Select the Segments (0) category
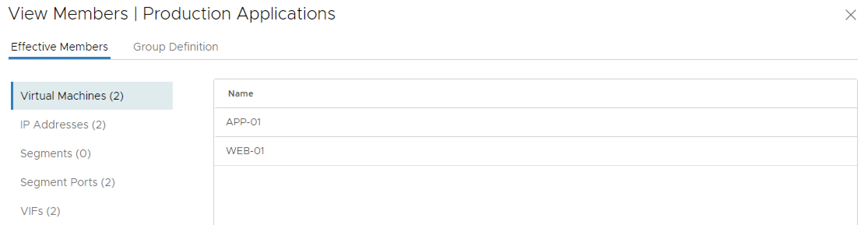Viewport: 868px width, 225px height. [55, 153]
